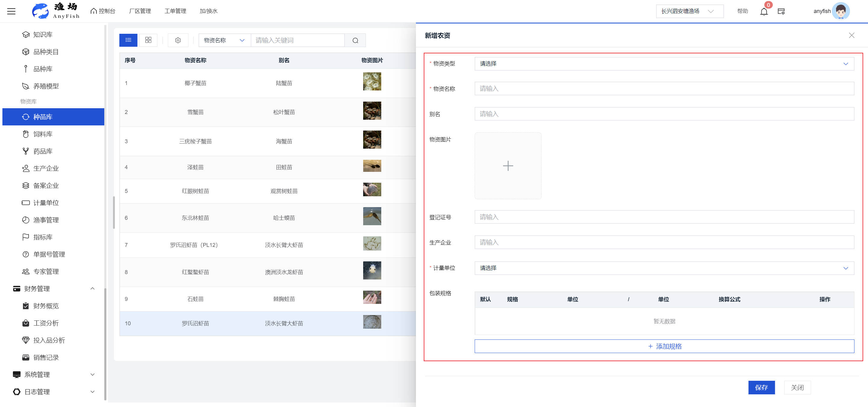The height and width of the screenshot is (407, 868).
Task: Click the search magnifier icon
Action: [355, 40]
